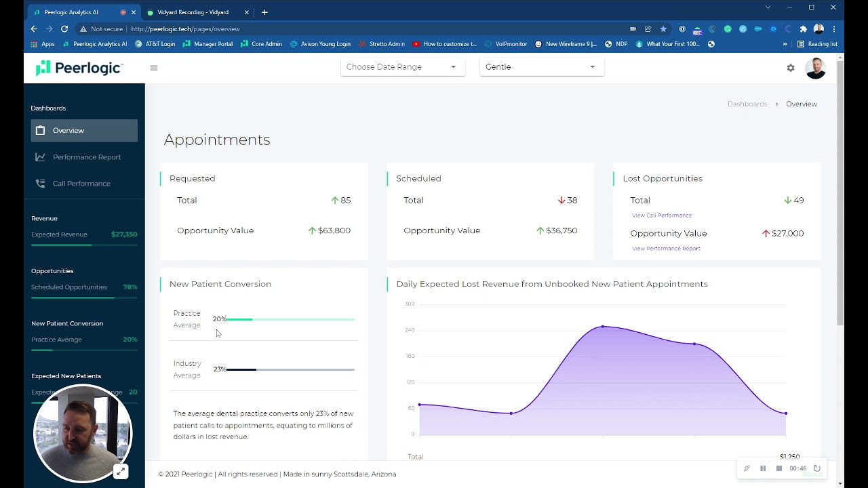Click Overview clipboard icon in sidebar

point(41,130)
